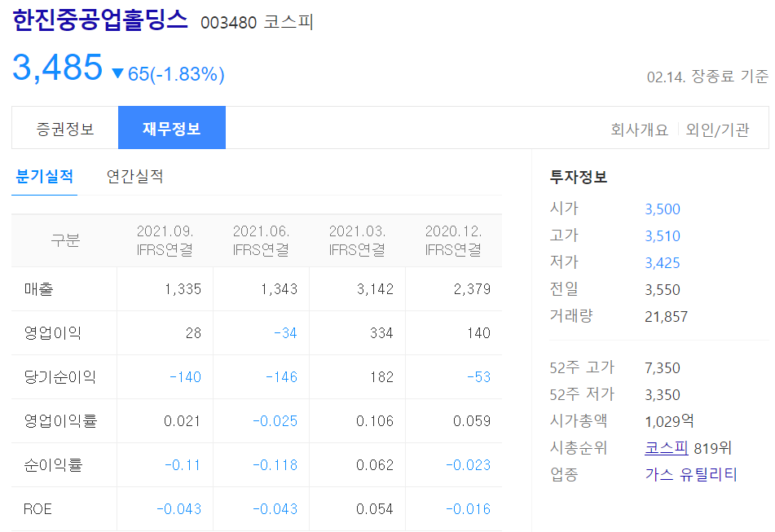Click 영업이익 value 140
This screenshot has height=532, width=775.
(478, 333)
